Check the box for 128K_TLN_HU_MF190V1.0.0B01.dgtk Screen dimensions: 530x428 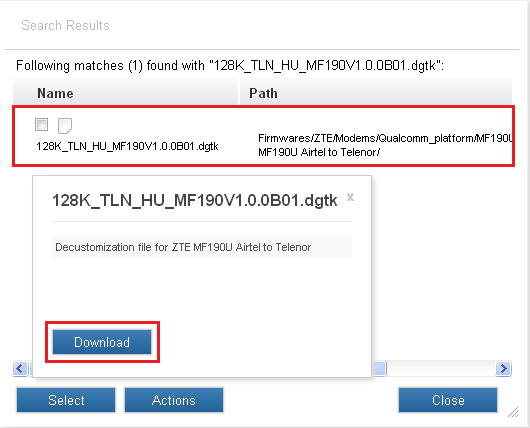click(42, 125)
